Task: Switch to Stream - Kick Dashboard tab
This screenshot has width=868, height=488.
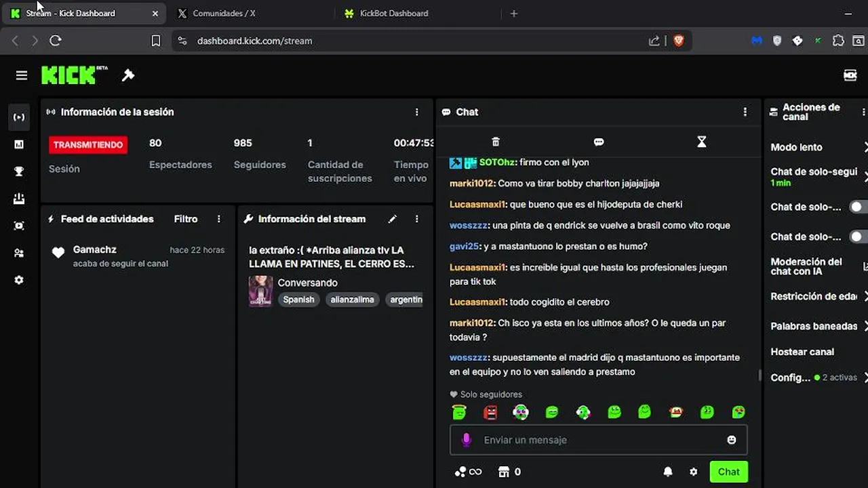Action: pyautogui.click(x=85, y=13)
